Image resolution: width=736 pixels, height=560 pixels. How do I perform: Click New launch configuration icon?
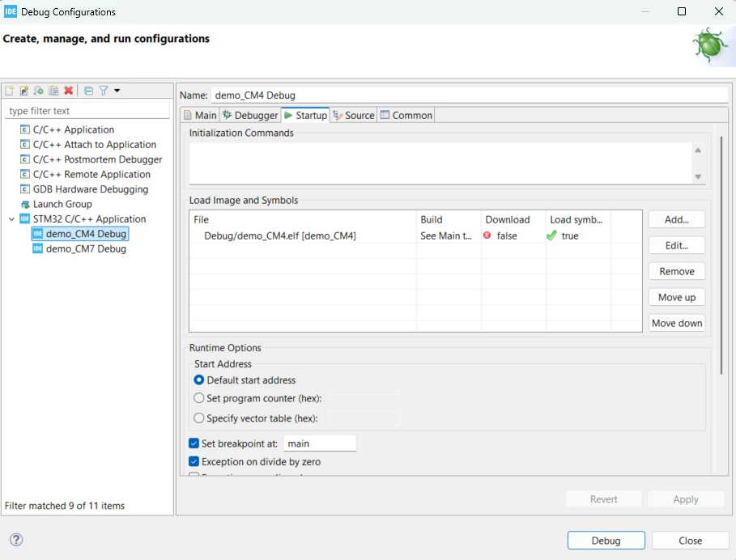tap(10, 91)
